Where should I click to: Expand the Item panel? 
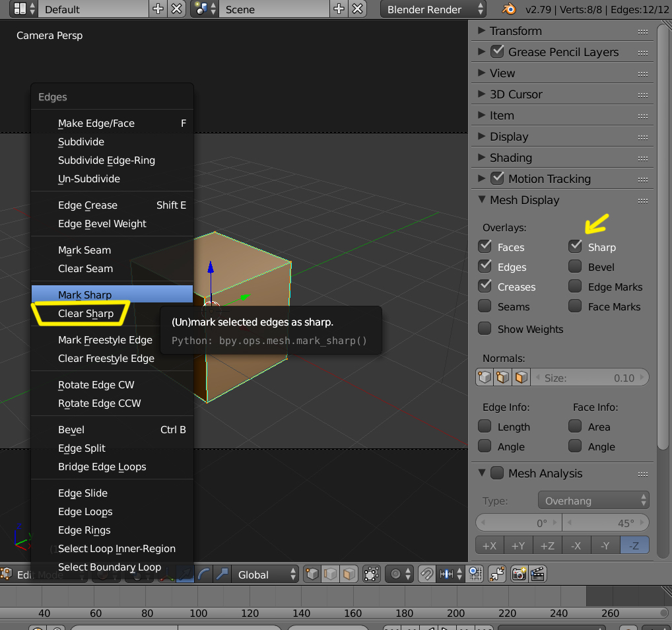click(482, 116)
